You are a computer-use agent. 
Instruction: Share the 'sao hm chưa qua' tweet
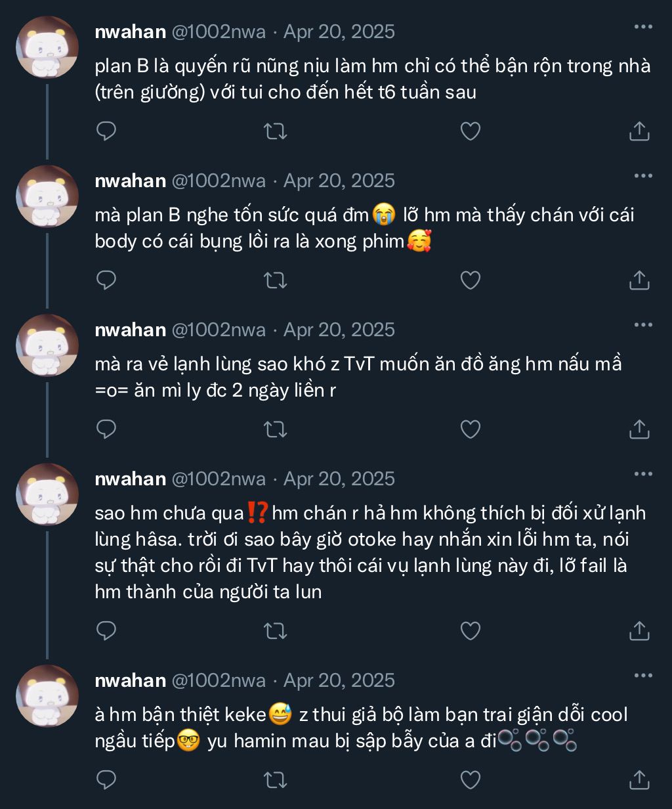pos(639,631)
